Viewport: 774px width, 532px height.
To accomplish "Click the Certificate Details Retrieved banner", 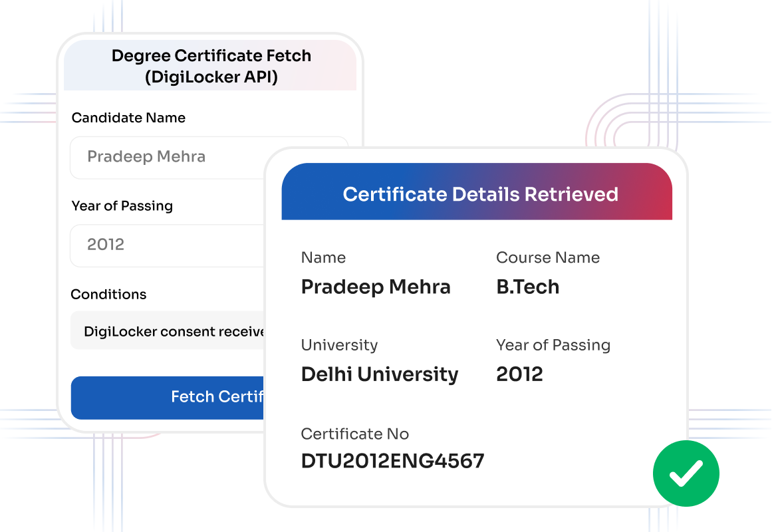I will click(477, 192).
